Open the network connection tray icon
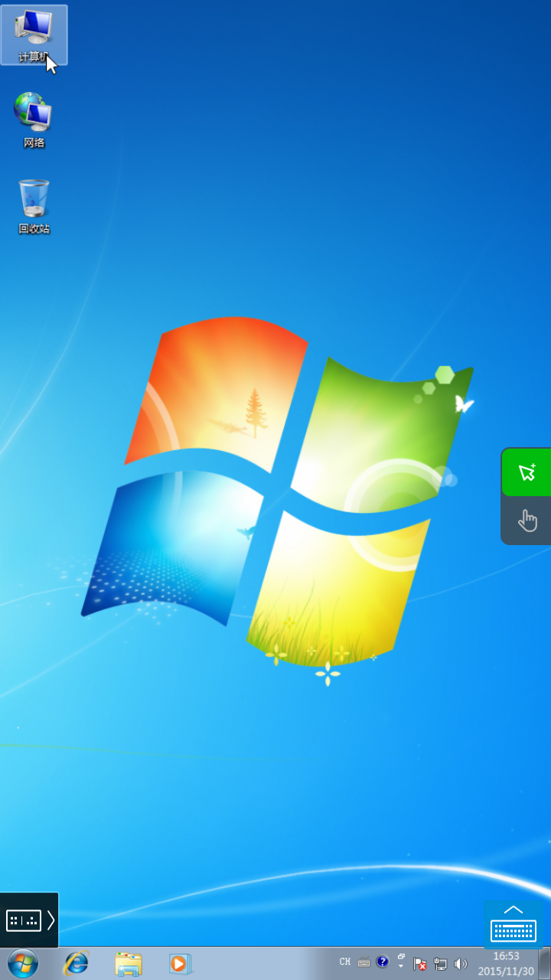551x980 pixels. pyautogui.click(x=441, y=964)
